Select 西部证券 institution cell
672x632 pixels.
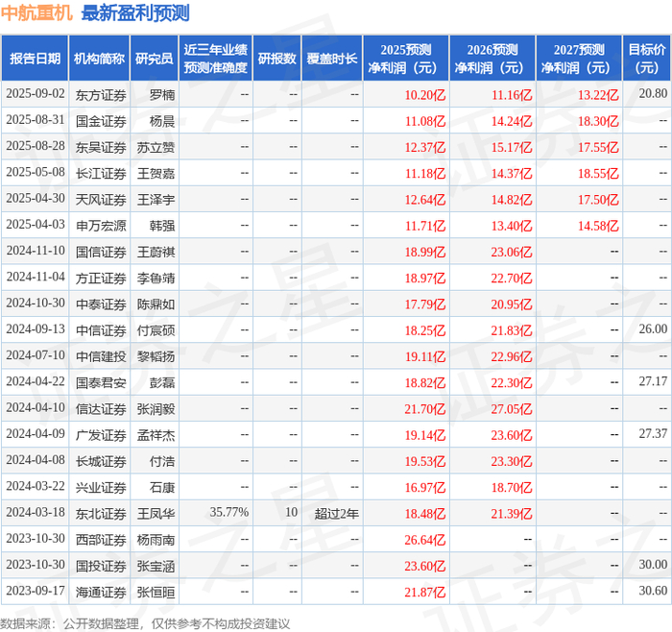(101, 540)
